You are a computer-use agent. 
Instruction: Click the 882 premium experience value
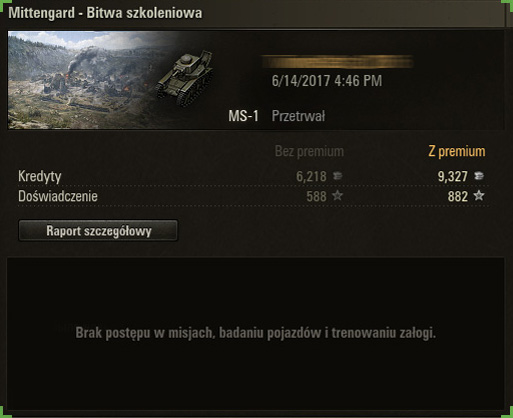(x=458, y=196)
